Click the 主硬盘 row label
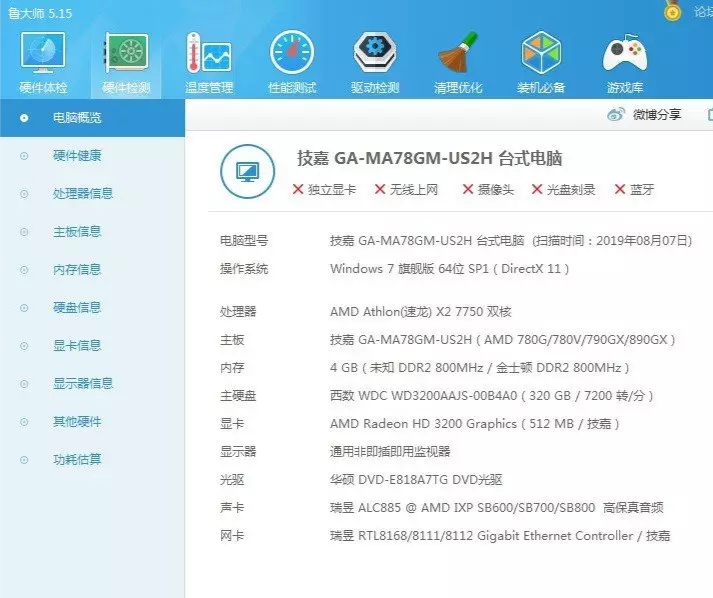Image resolution: width=713 pixels, height=598 pixels. pyautogui.click(x=238, y=396)
